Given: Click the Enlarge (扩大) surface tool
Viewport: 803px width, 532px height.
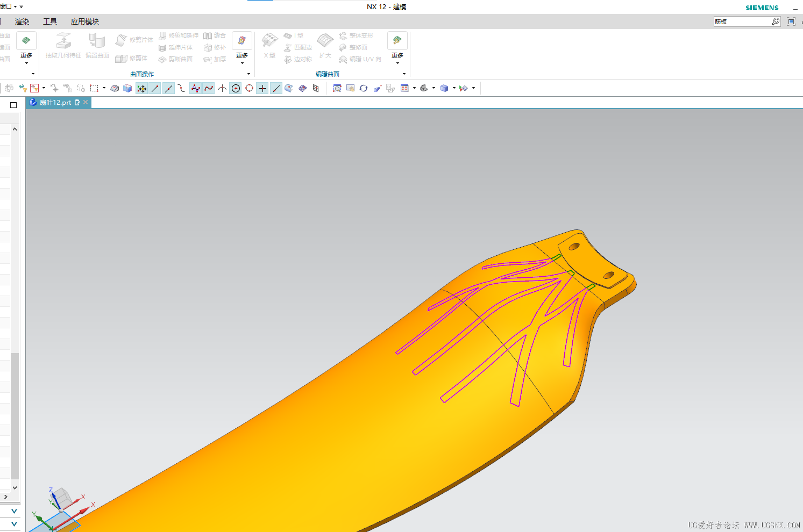Looking at the screenshot, I should pos(325,46).
